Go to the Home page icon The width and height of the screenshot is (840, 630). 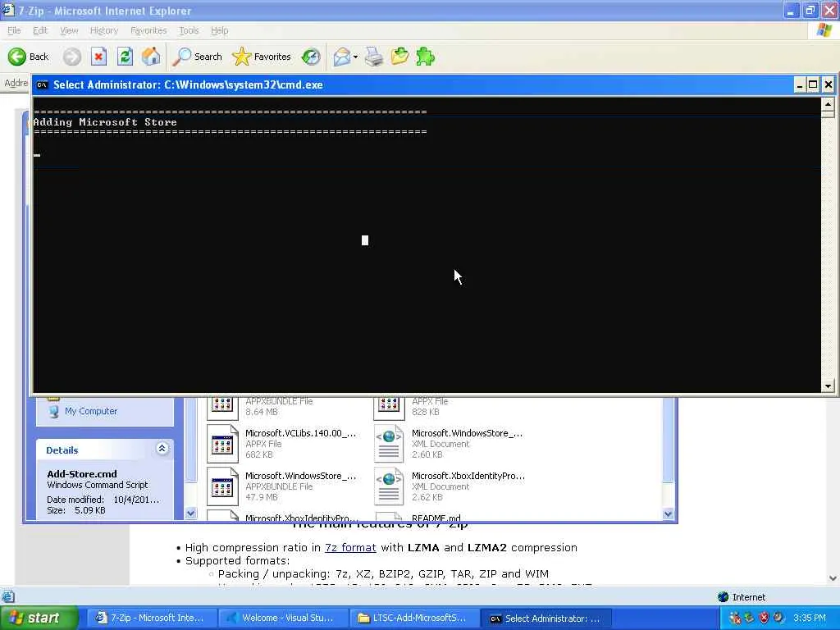point(151,57)
